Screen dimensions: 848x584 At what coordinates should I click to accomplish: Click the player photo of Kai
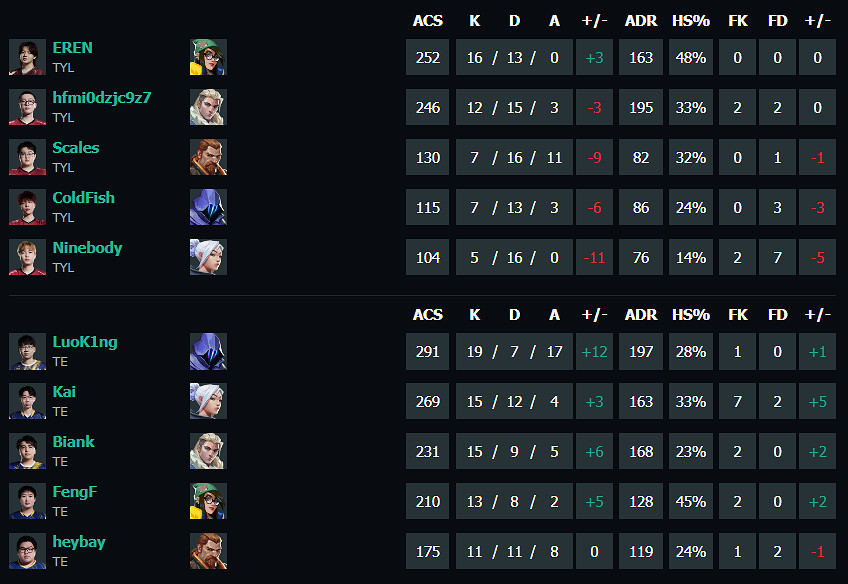[x=27, y=401]
